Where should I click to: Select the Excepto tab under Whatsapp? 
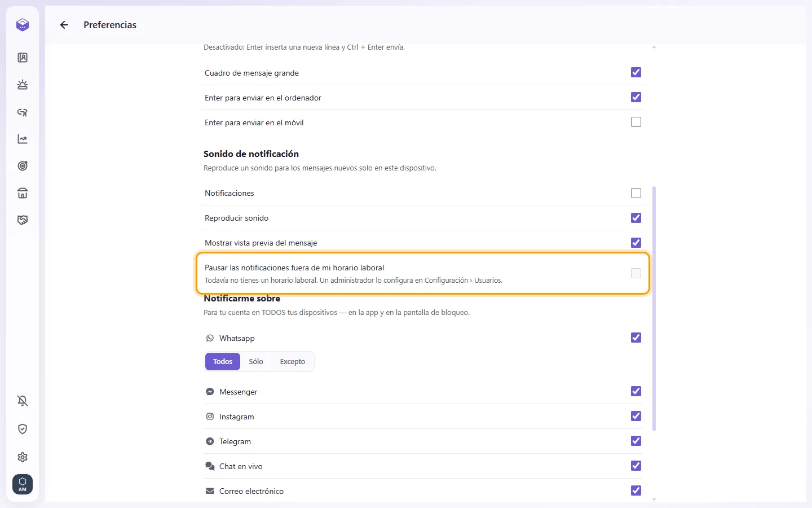[x=293, y=361]
